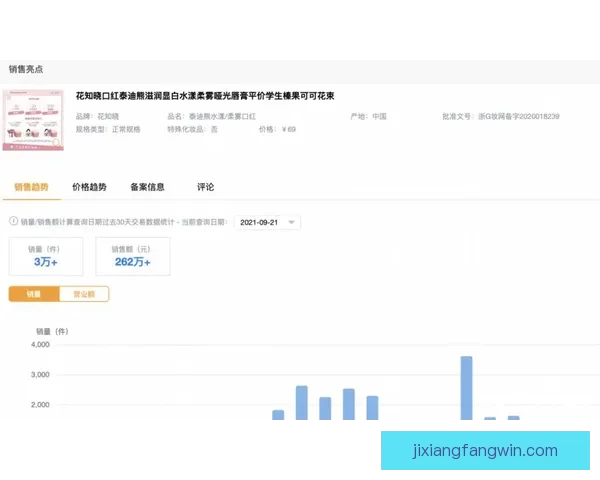Open the product thumbnail image

(33, 120)
